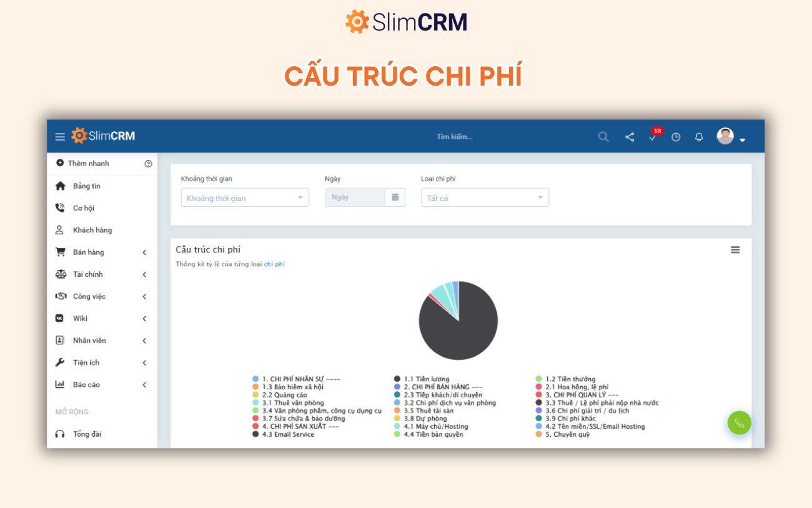
Task: Toggle legend item 3.1 Thuê văn phòng
Action: 288,403
